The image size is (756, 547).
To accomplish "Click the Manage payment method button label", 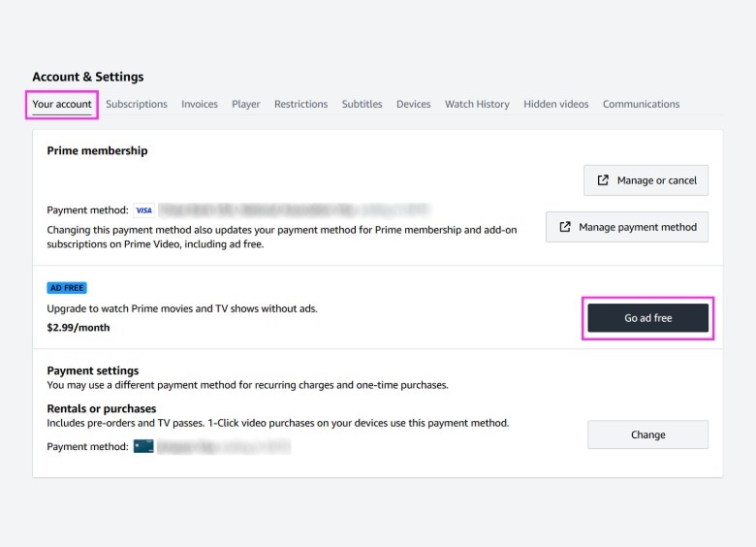I will click(638, 227).
